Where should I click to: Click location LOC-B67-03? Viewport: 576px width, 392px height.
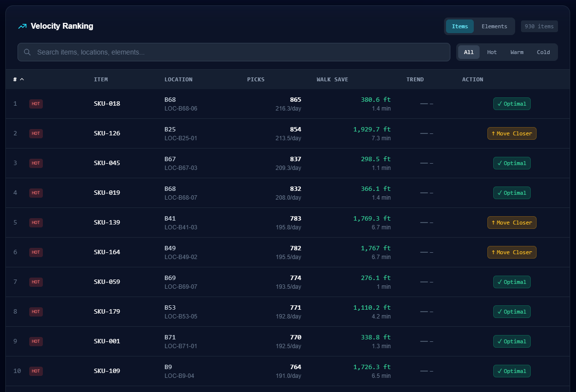(181, 168)
